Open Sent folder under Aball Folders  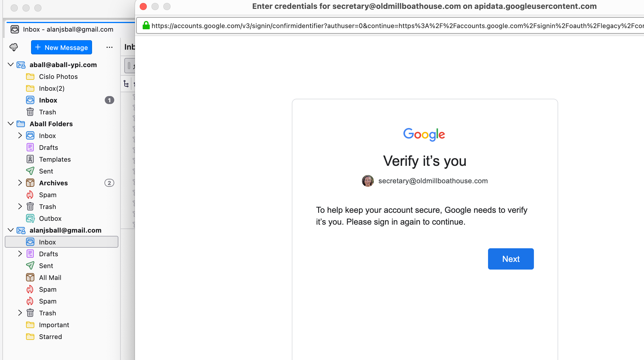pyautogui.click(x=46, y=171)
